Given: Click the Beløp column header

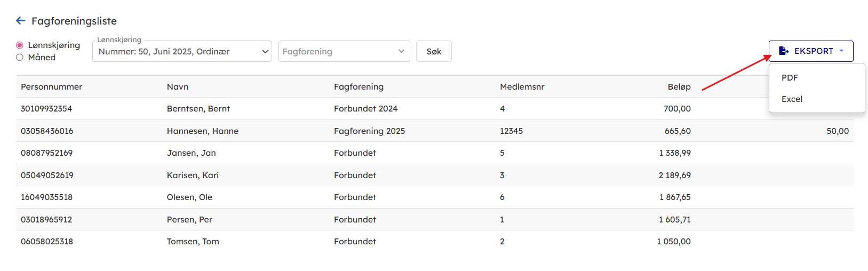Looking at the screenshot, I should 679,87.
